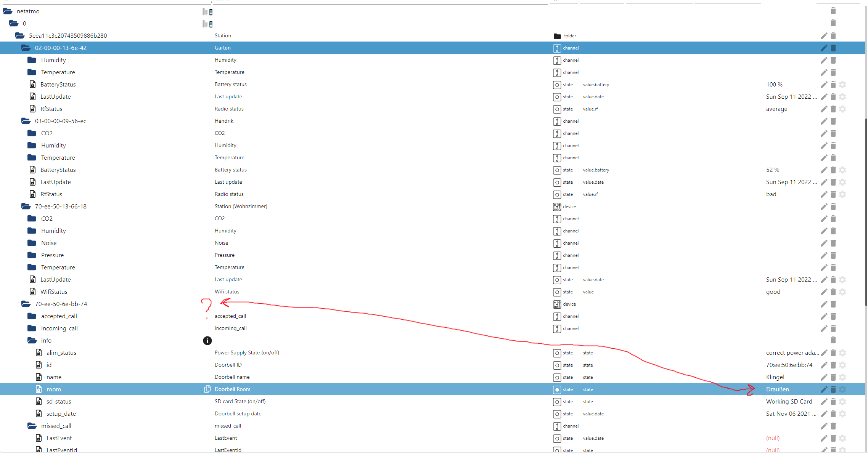The height and width of the screenshot is (455, 868).
Task: Collapse the netatmo root folder
Action: click(8, 11)
